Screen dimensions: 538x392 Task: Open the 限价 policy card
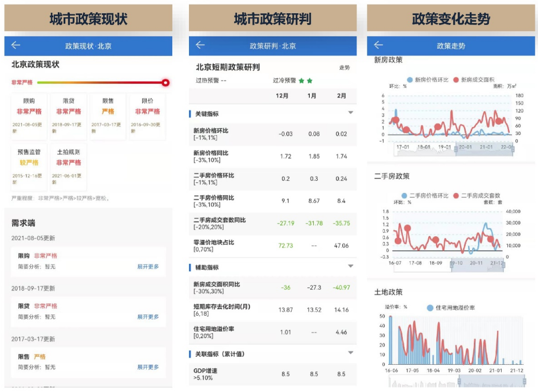point(147,117)
